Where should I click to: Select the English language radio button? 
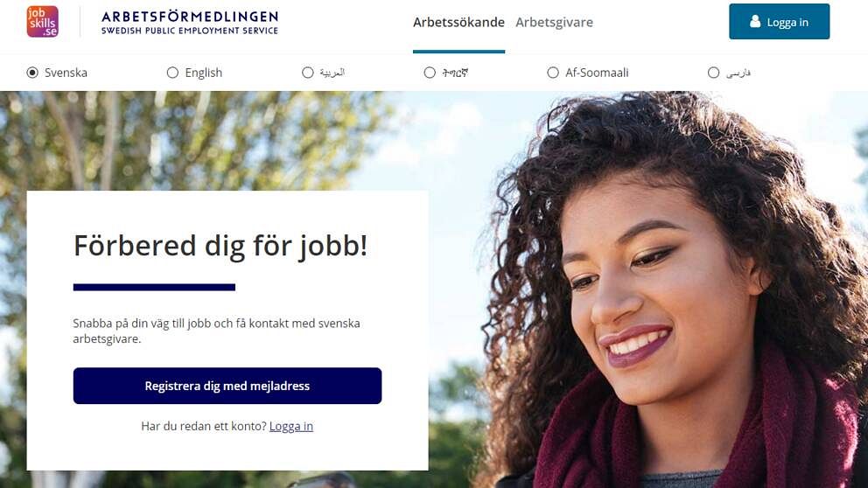click(x=172, y=73)
